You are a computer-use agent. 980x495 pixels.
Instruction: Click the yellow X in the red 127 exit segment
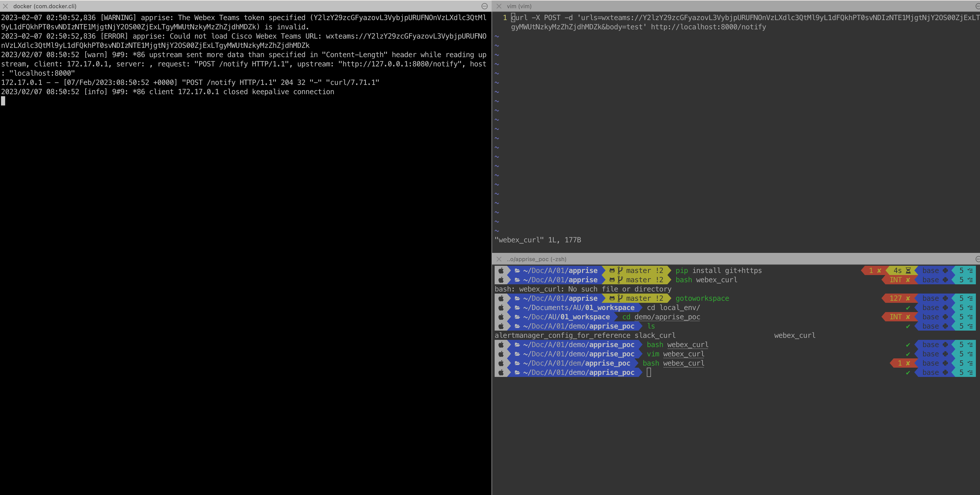pos(908,298)
